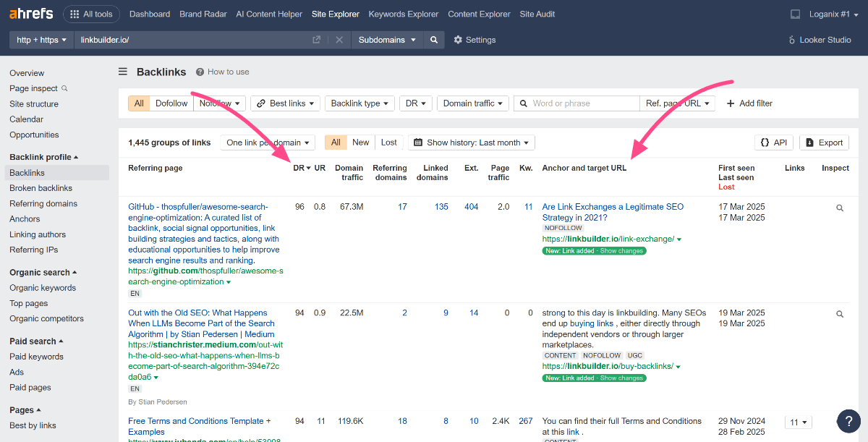
Task: Inspect the Medium row magnifier icon
Action: [x=840, y=314]
